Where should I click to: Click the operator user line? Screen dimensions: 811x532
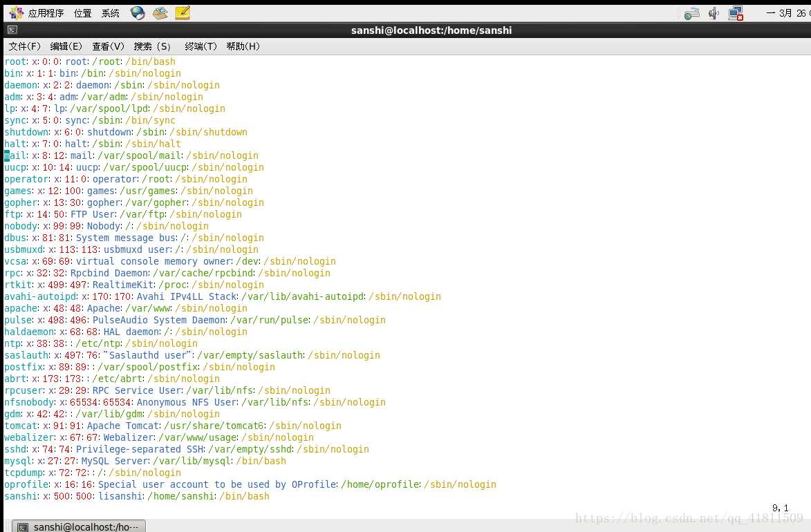point(126,180)
